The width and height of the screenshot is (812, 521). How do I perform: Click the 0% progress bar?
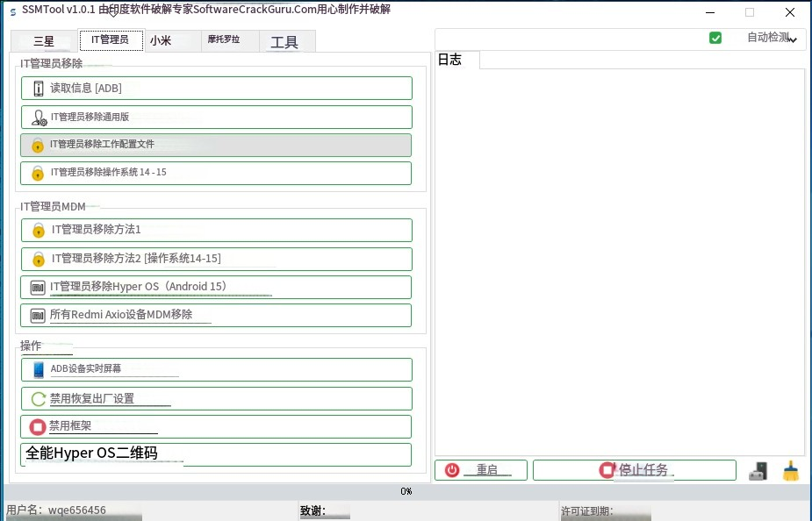[x=406, y=491]
